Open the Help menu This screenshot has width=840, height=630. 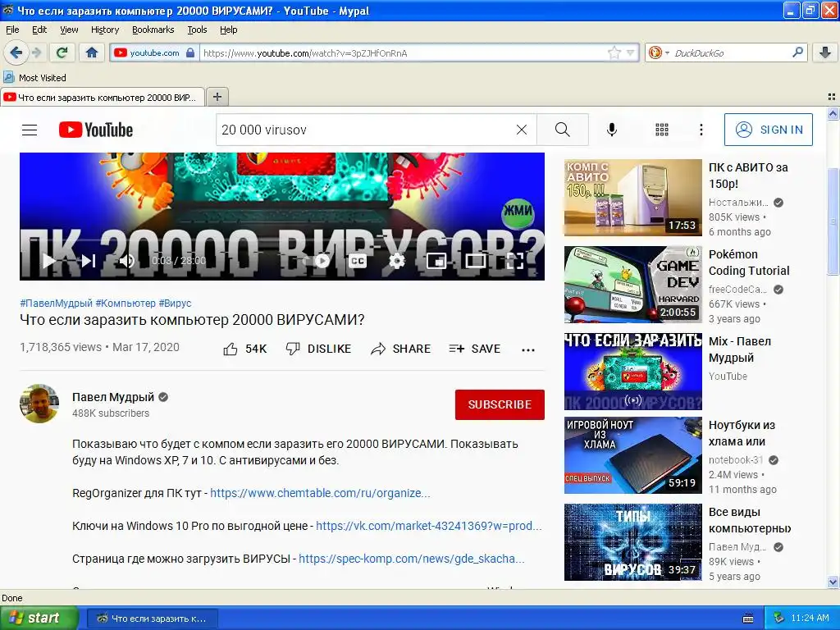click(x=228, y=30)
